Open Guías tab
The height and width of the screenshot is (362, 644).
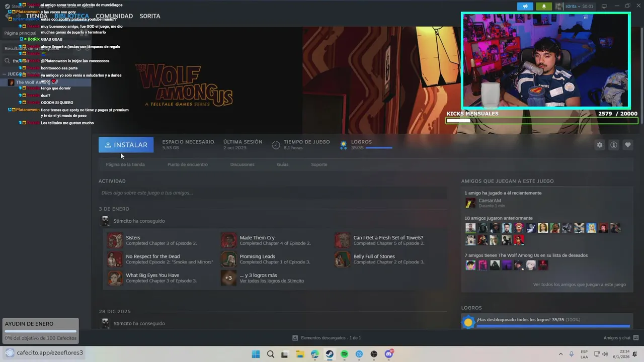point(283,164)
